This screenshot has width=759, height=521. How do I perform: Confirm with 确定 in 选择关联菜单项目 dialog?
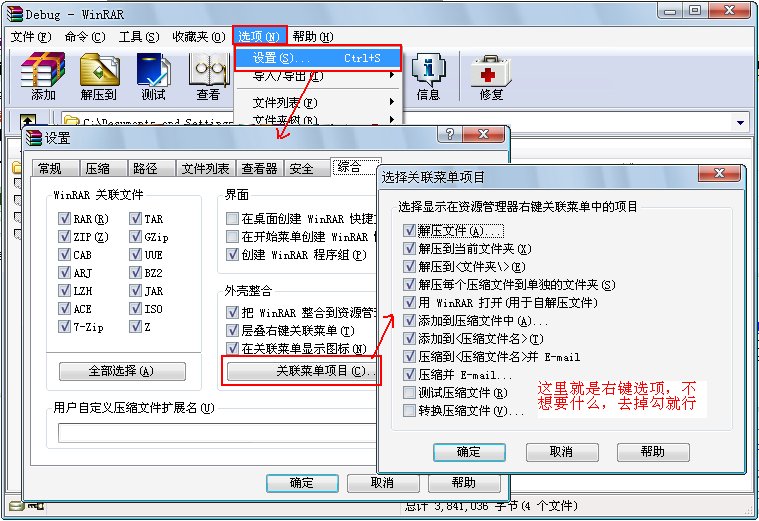point(469,452)
